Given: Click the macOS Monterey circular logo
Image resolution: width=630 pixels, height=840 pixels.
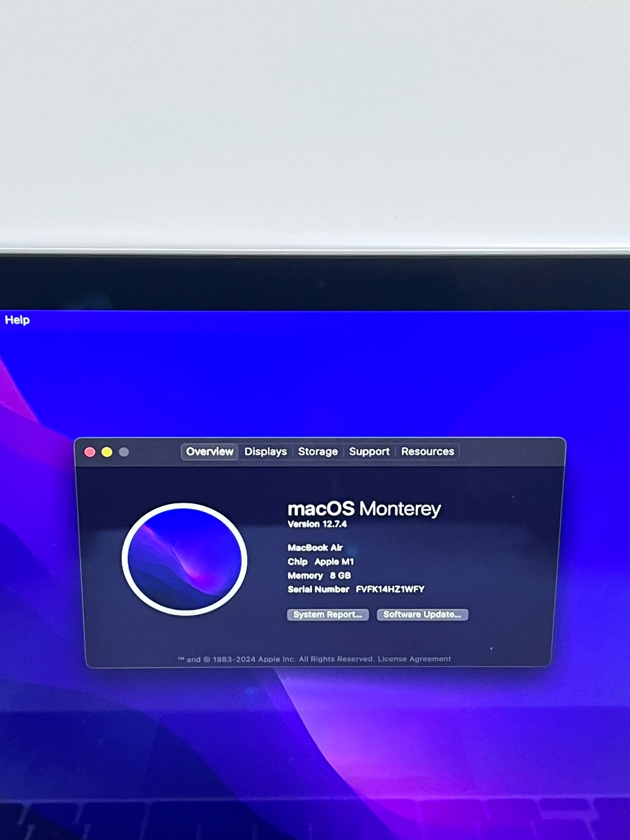Looking at the screenshot, I should (x=184, y=559).
